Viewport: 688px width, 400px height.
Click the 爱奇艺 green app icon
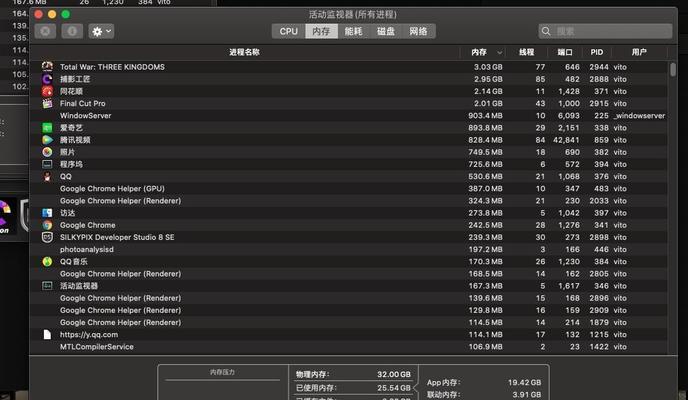click(x=47, y=128)
